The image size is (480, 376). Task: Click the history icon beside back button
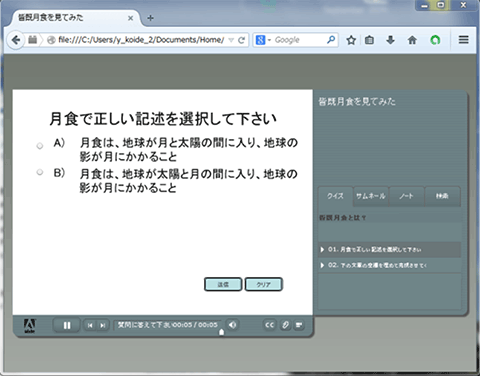pos(32,40)
